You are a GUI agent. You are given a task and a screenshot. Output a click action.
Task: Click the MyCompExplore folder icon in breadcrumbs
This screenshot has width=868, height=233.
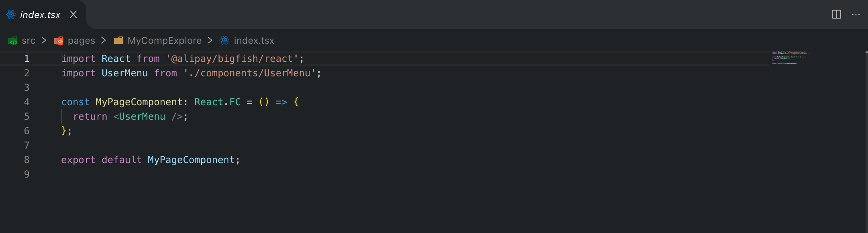tap(118, 40)
